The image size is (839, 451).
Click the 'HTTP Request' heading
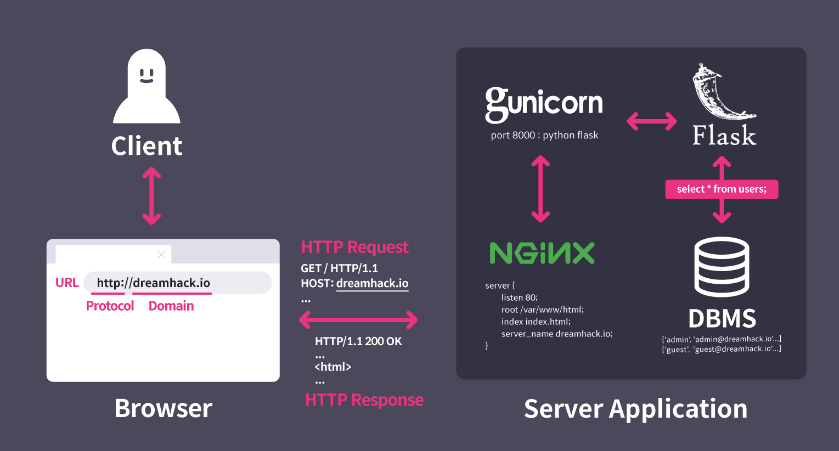[x=354, y=247]
